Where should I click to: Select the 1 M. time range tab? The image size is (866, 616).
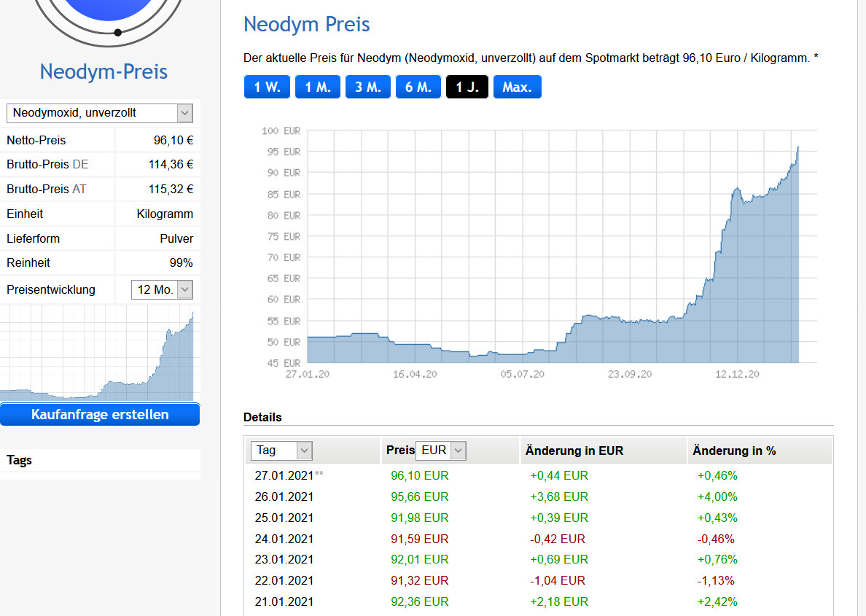coord(318,87)
